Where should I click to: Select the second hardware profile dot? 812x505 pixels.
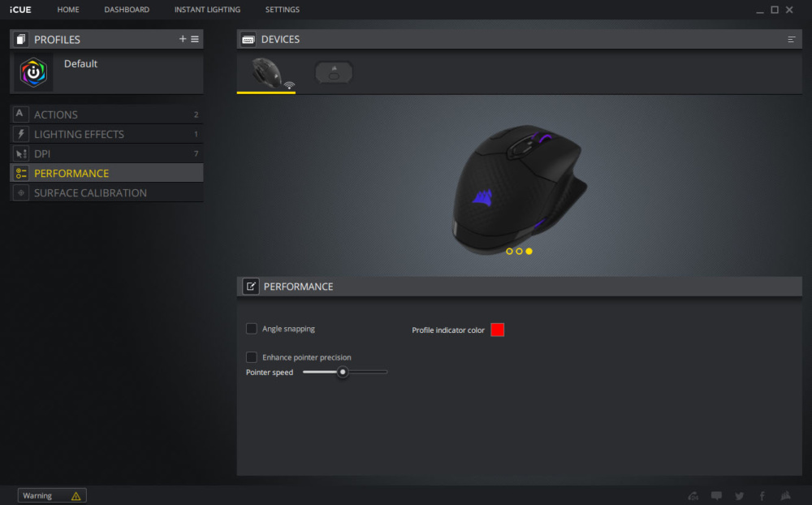[x=519, y=251]
